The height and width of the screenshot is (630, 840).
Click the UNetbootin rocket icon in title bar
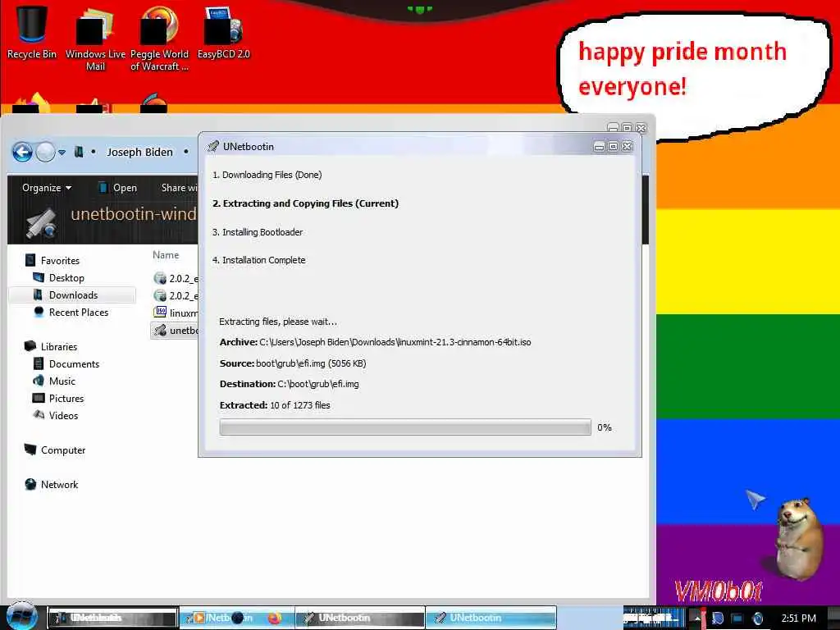click(x=212, y=146)
